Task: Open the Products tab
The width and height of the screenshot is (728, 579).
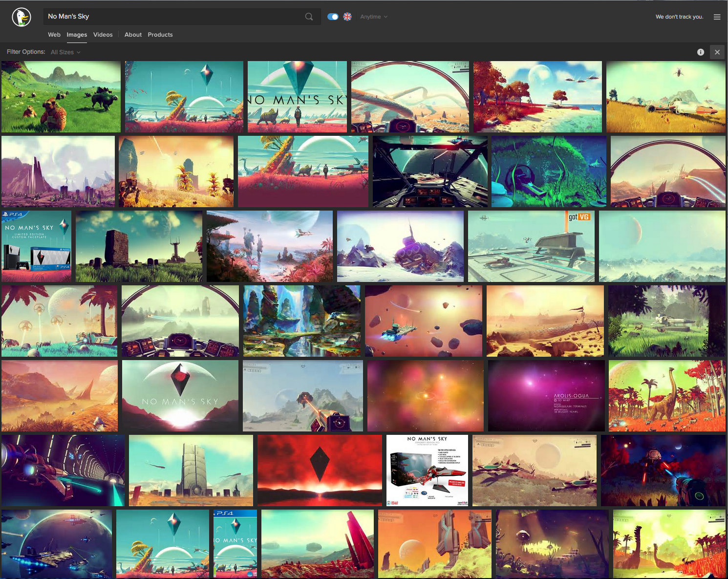Action: 160,35
